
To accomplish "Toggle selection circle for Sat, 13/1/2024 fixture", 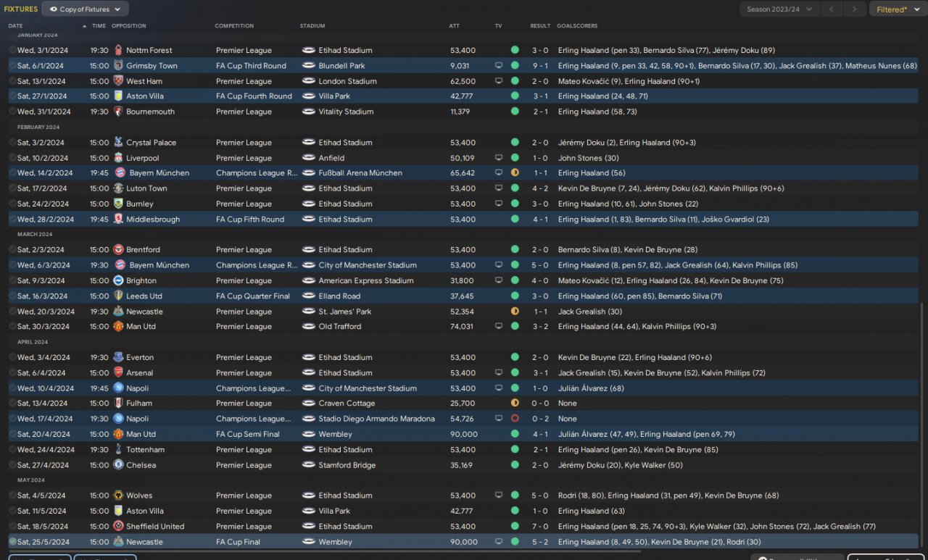I will [12, 81].
